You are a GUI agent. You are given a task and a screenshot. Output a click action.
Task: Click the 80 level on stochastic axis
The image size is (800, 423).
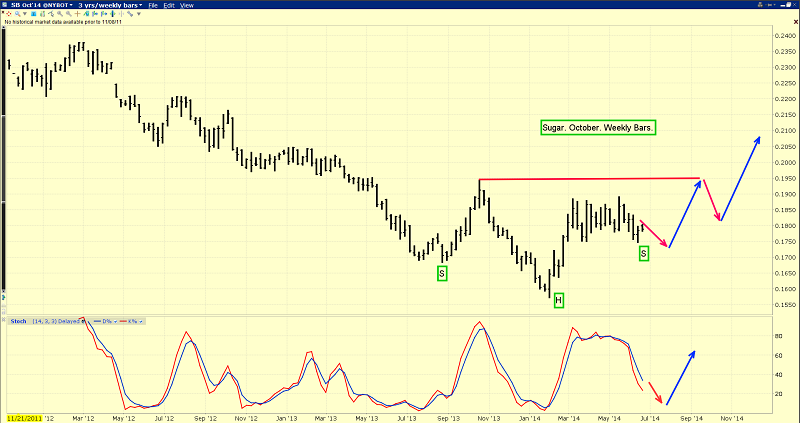pyautogui.click(x=777, y=336)
